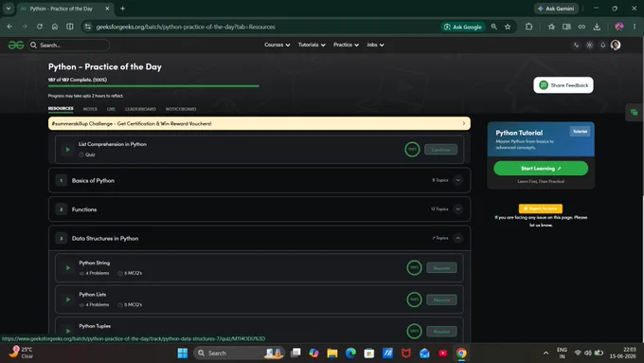Click the 100% progress circle for Python Lists
644x363 pixels.
(414, 299)
